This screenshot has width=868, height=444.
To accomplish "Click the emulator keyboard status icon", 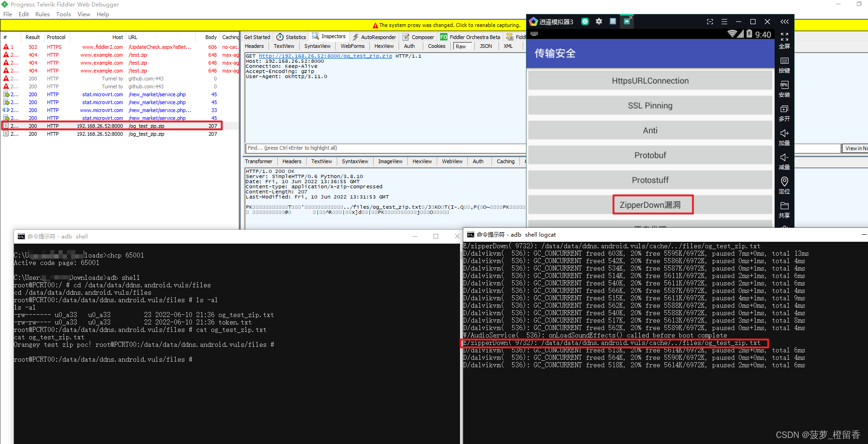I will [534, 34].
